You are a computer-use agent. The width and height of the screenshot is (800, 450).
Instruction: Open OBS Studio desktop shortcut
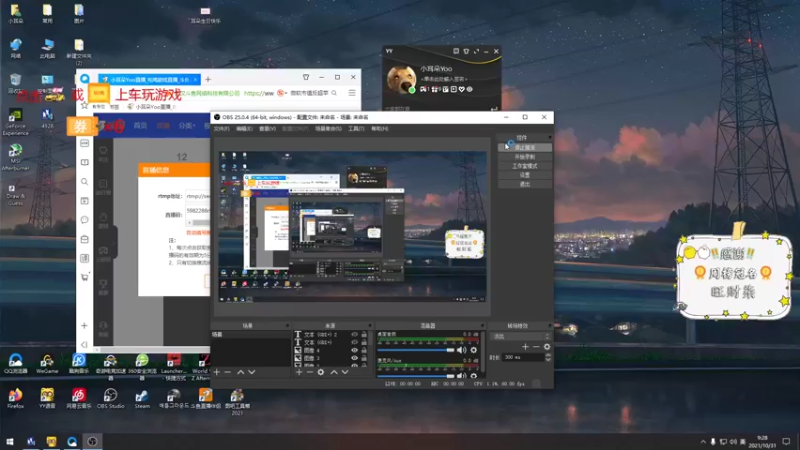(110, 398)
